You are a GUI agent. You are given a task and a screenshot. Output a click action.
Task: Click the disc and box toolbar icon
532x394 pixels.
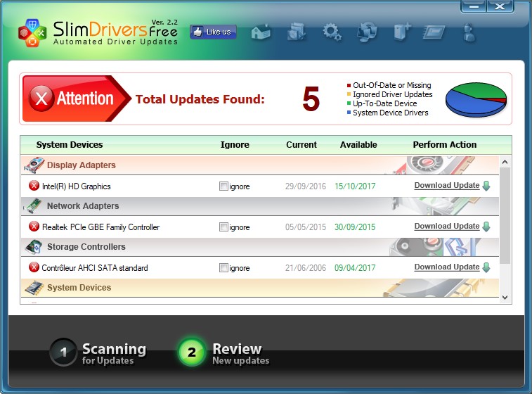tap(296, 32)
